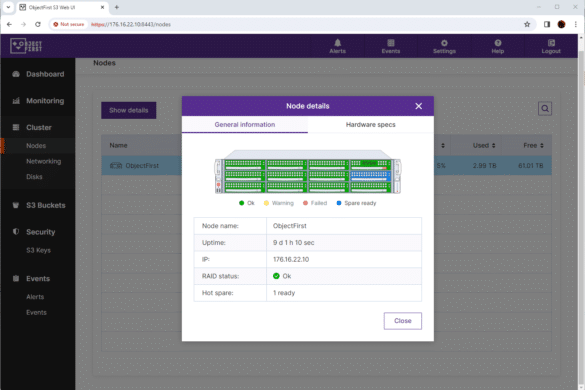Click the Object First logo
585x390 pixels.
[26, 46]
